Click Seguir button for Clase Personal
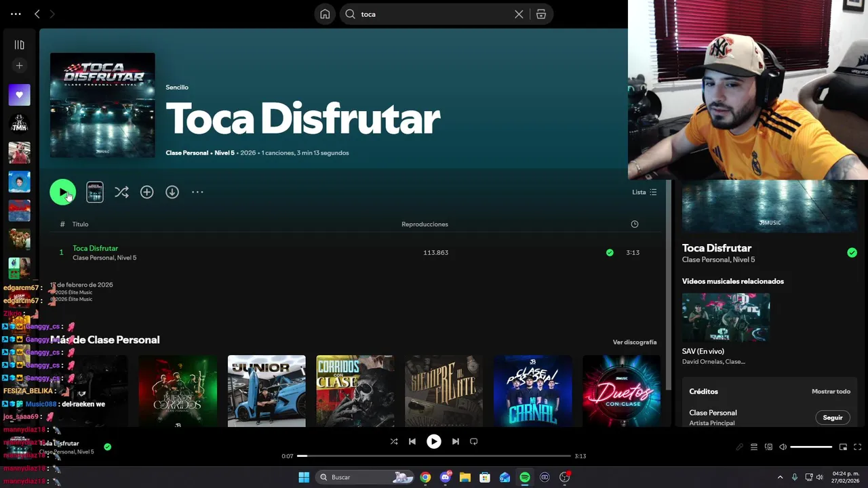This screenshot has width=868, height=488. (x=833, y=418)
